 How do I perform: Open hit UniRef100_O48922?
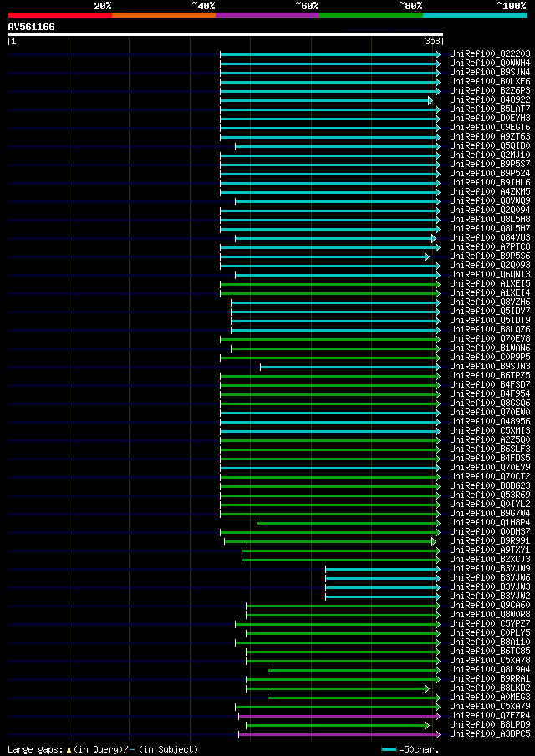point(490,99)
